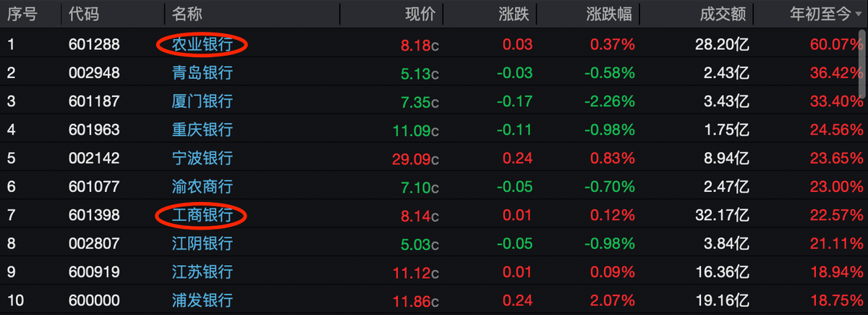Open stock 江阴银行

202,243
